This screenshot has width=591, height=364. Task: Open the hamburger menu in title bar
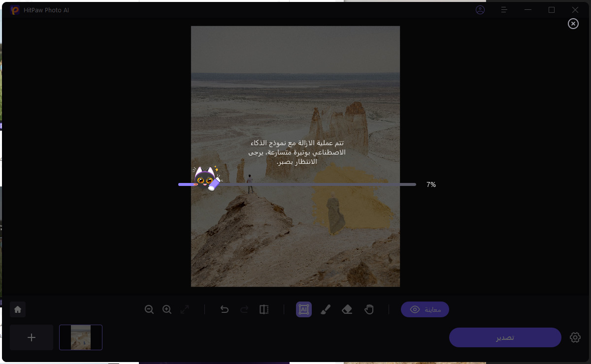click(504, 10)
